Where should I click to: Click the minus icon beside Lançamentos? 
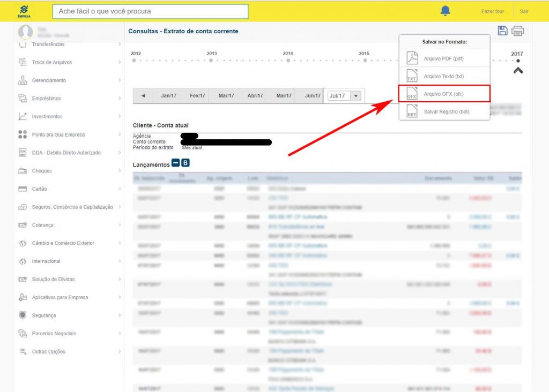(176, 163)
